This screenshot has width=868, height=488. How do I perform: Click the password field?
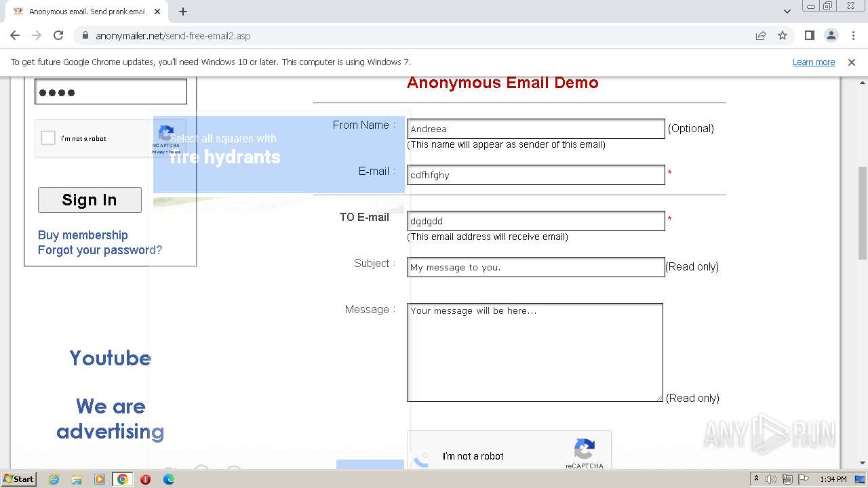pyautogui.click(x=111, y=91)
